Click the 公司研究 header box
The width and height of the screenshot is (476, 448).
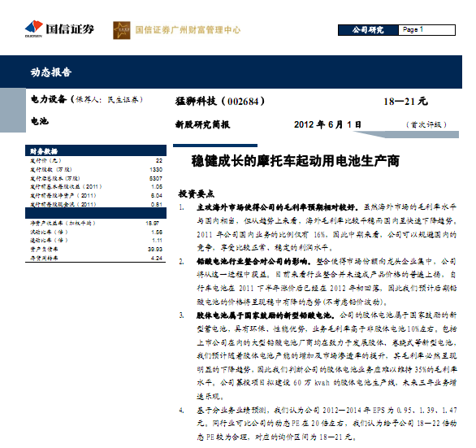(368, 30)
